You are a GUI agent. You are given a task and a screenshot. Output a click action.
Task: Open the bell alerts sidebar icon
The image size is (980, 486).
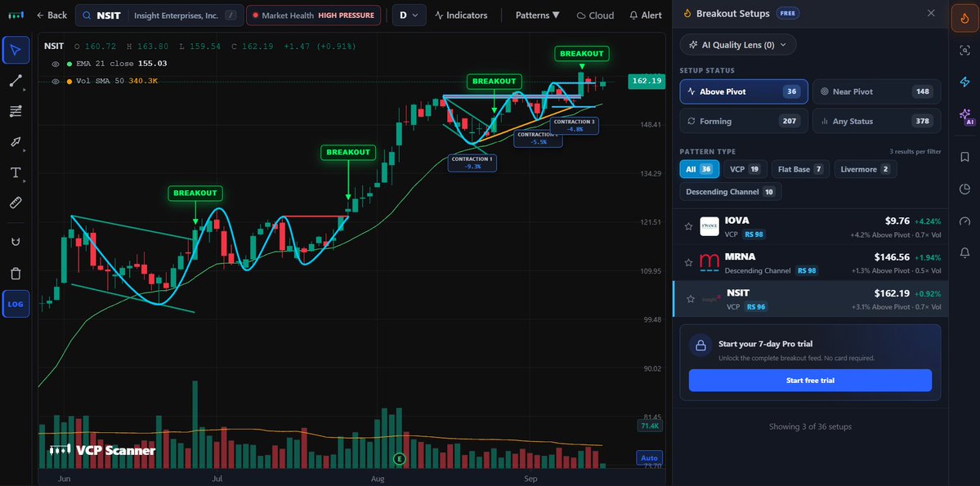click(964, 253)
